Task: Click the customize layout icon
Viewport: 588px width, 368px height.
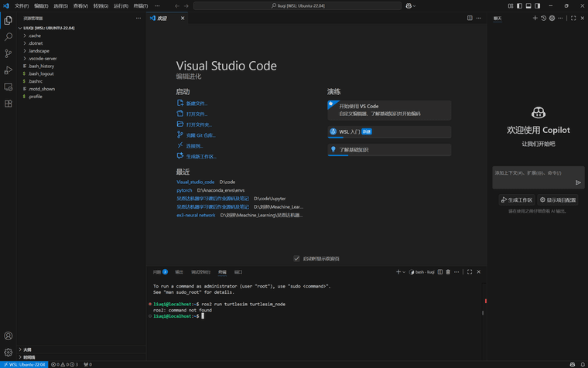Action: point(511,5)
